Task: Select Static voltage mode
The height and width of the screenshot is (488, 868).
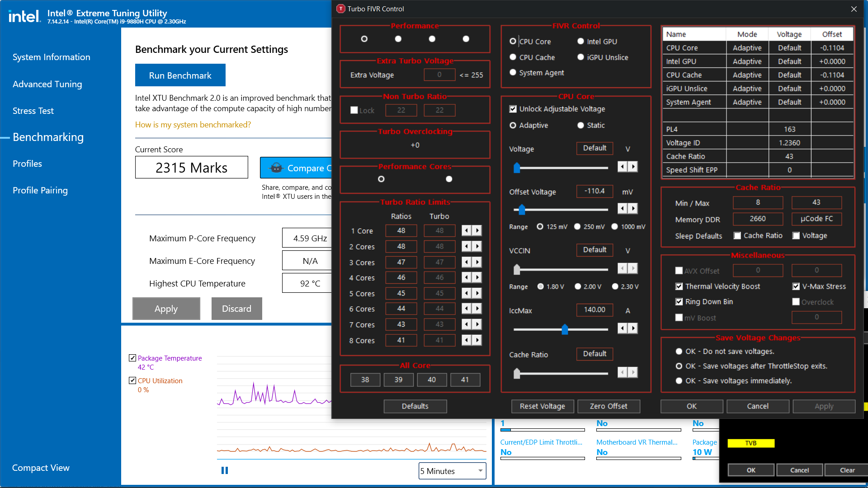Action: pyautogui.click(x=580, y=125)
